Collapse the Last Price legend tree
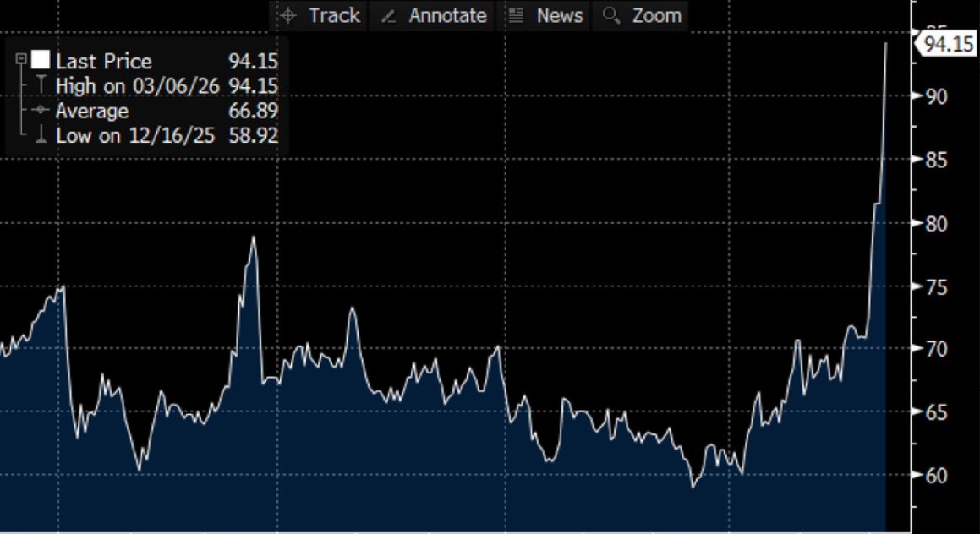 [21, 60]
